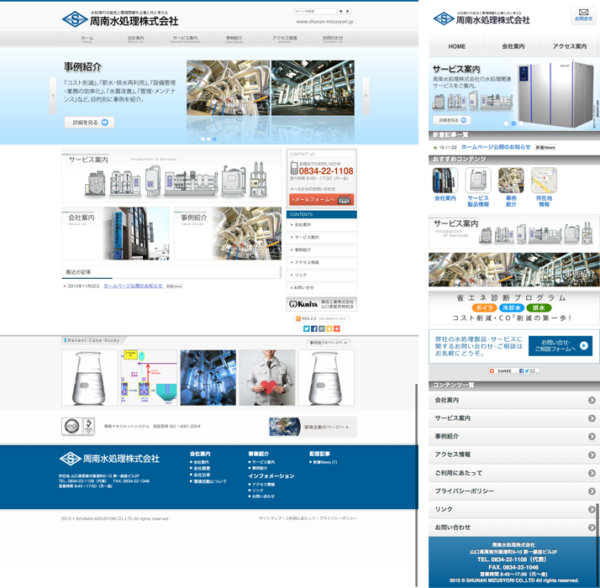The width and height of the screenshot is (600, 588).
Task: Open the desktop サービス案内 equipment banner
Action: (x=171, y=176)
